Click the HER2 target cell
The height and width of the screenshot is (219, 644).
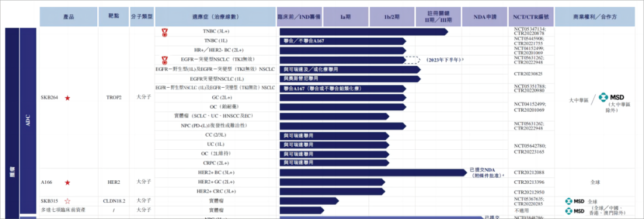click(113, 183)
